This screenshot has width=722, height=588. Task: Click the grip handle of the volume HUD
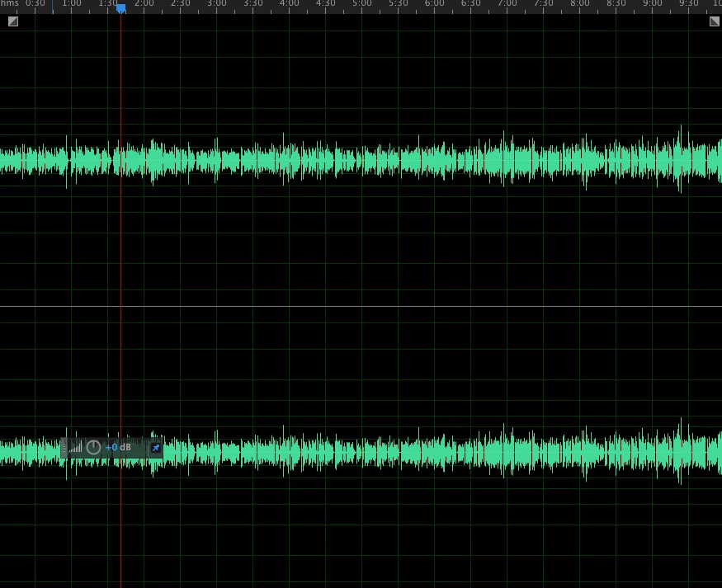pyautogui.click(x=64, y=448)
